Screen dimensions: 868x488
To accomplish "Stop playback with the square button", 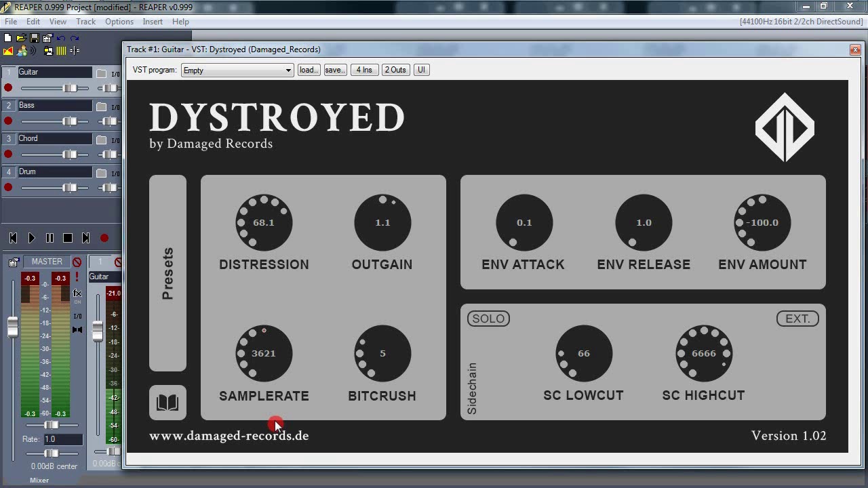I will 68,238.
